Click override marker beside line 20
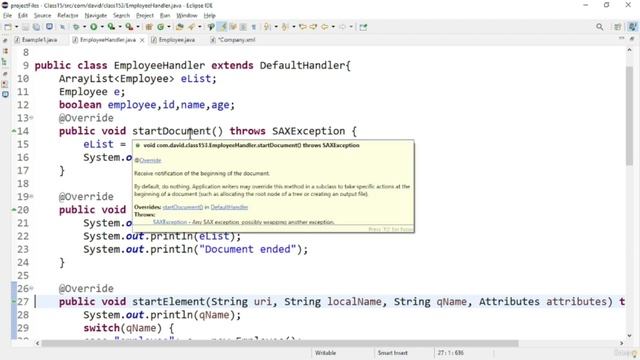Screen dimensions: 640x360 click(14, 210)
